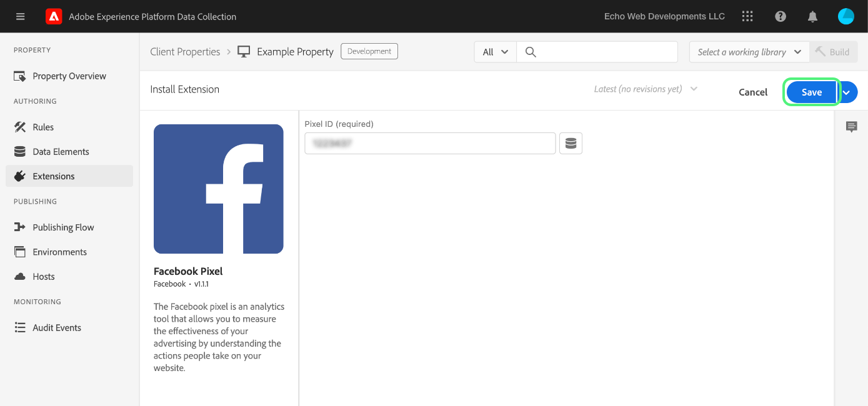This screenshot has height=406, width=868.
Task: Click the search magnifier icon
Action: [531, 52]
